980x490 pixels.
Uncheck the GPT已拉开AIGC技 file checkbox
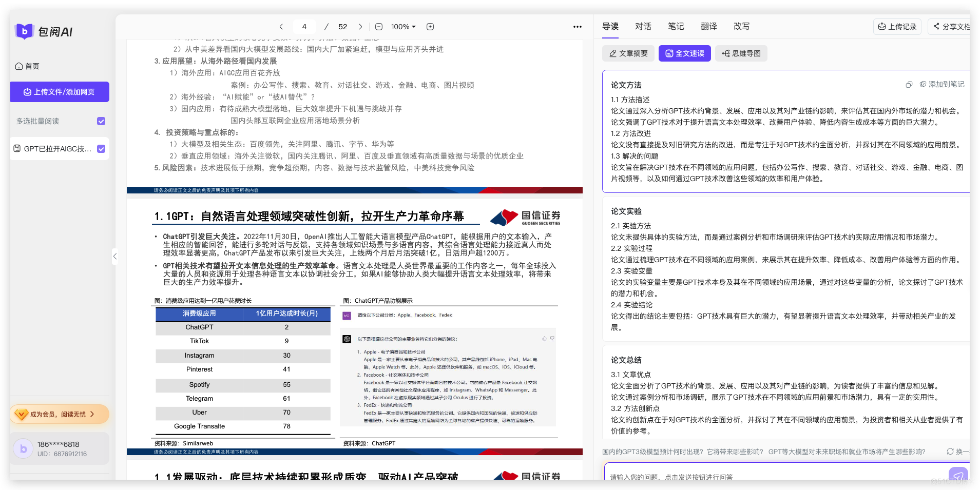101,149
